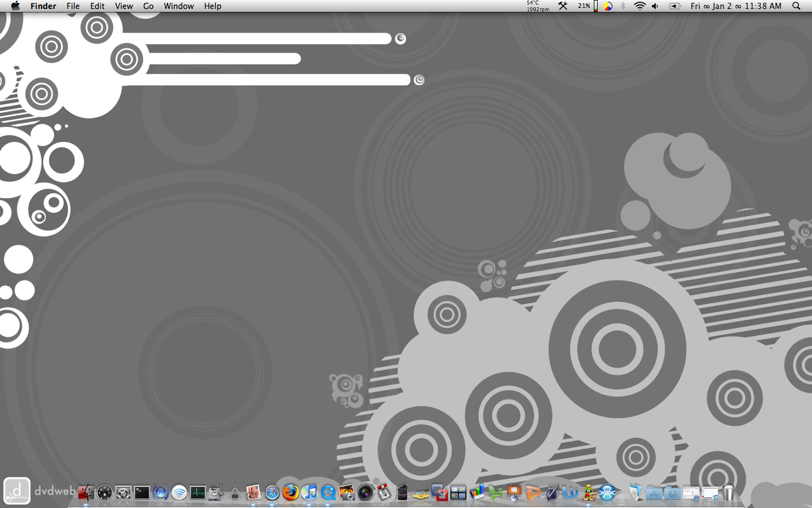The height and width of the screenshot is (508, 812).
Task: Click the Spotlight magnifying glass
Action: [796, 6]
